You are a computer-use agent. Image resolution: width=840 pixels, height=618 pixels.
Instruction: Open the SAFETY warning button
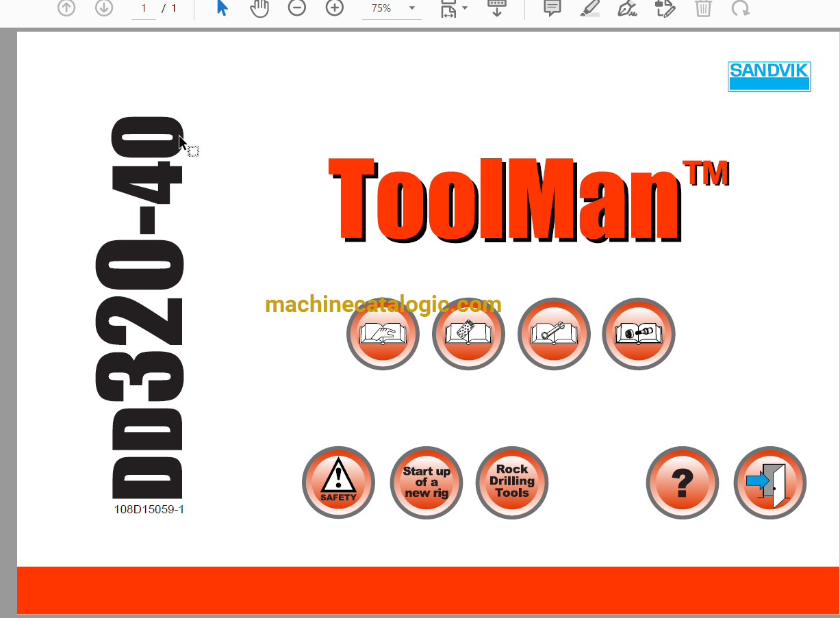point(338,482)
